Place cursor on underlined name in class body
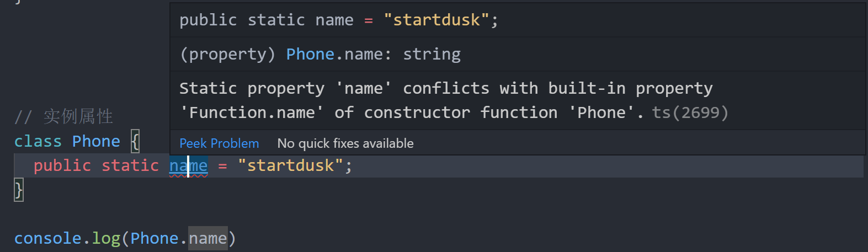Screen dimensions: 868x252 [189, 165]
